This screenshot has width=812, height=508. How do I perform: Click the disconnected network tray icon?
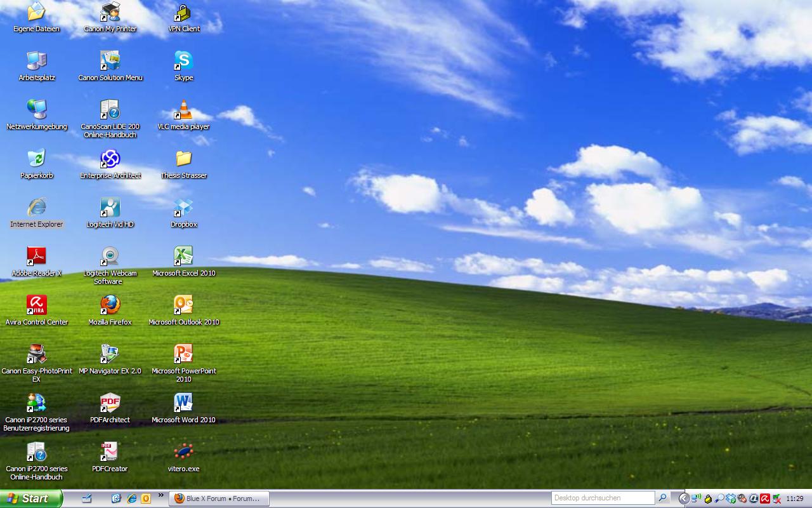[777, 498]
